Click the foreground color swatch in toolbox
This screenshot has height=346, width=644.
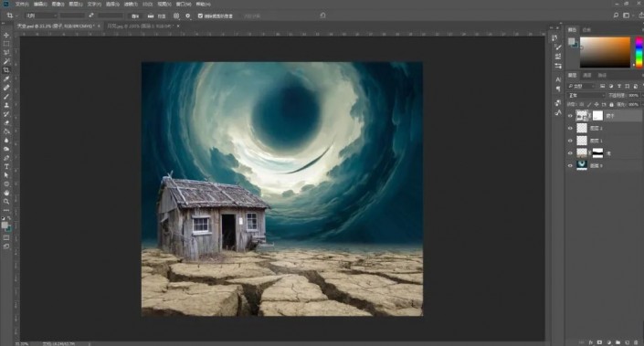tap(5, 225)
